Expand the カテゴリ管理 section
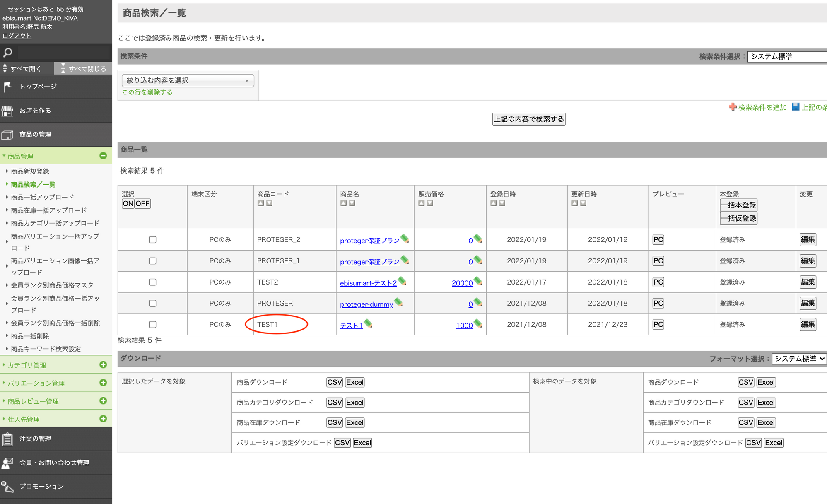827x504 pixels. pyautogui.click(x=103, y=364)
